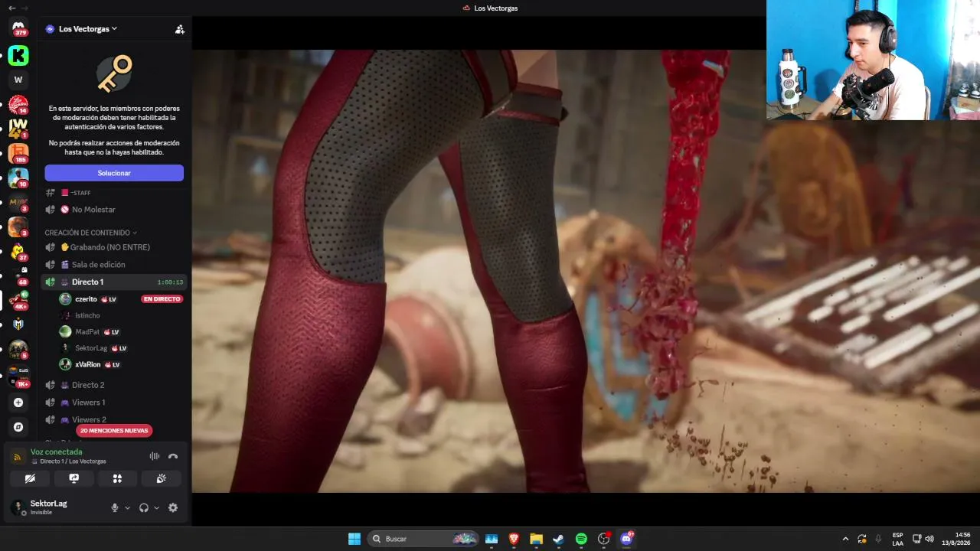This screenshot has height=551, width=980.
Task: Open headphone output options arrow
Action: click(157, 507)
